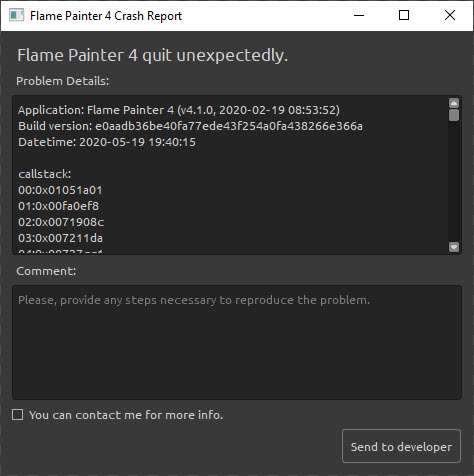Click the Build version line in details

coord(190,126)
